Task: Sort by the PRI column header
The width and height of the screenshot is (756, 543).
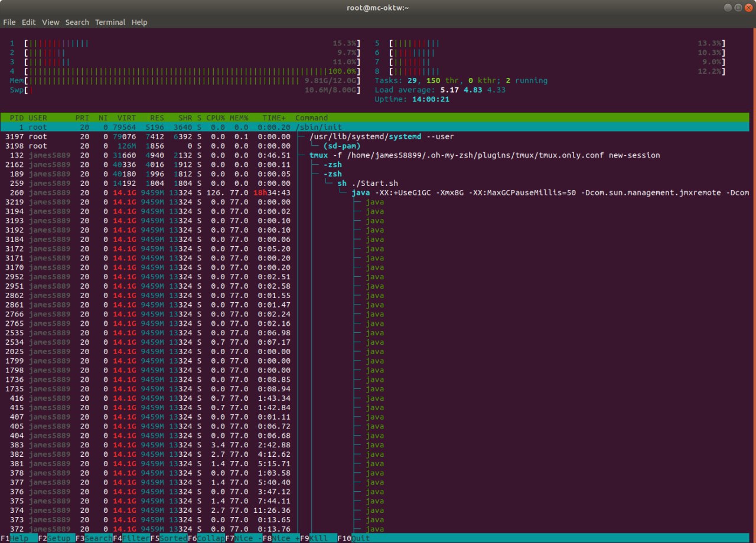Action: pyautogui.click(x=82, y=118)
